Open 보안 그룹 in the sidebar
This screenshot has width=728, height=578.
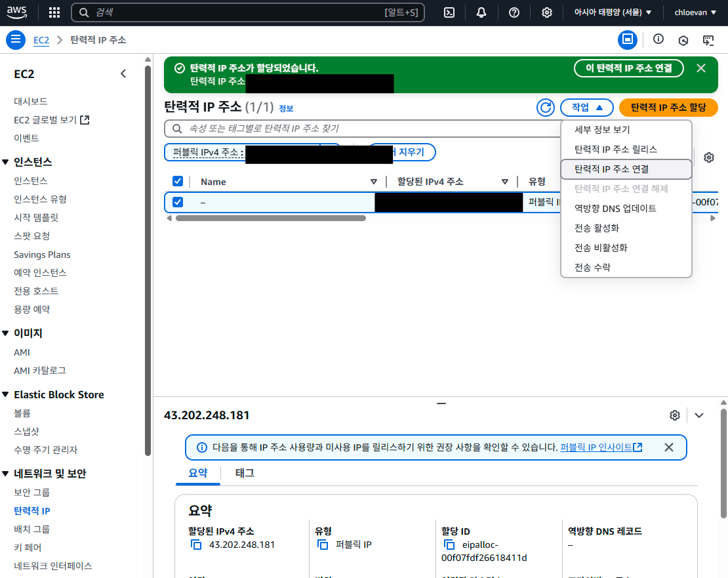point(31,492)
